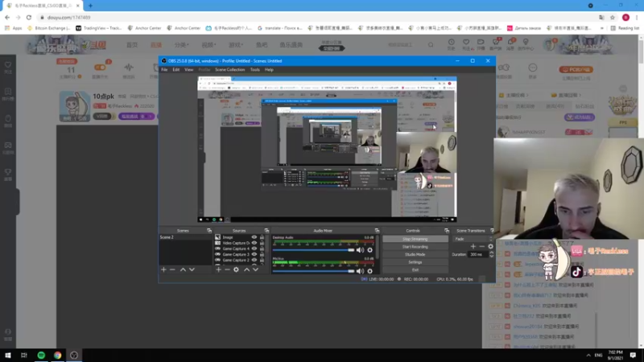The height and width of the screenshot is (362, 644).
Task: Open OBS Studio from the taskbar
Action: coord(74,356)
